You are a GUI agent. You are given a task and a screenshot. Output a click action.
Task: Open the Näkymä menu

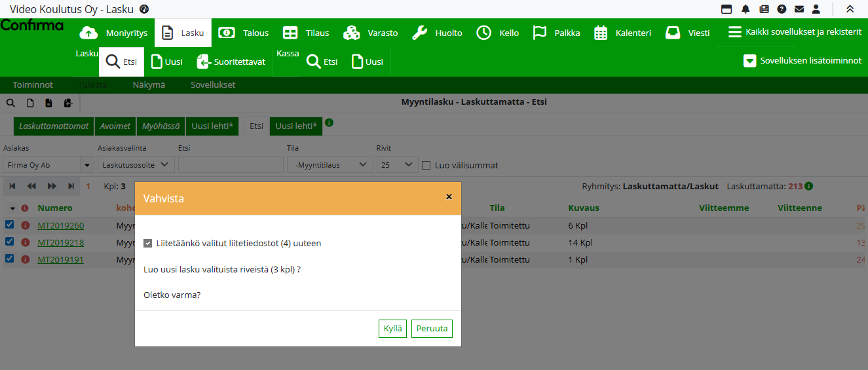tap(149, 84)
